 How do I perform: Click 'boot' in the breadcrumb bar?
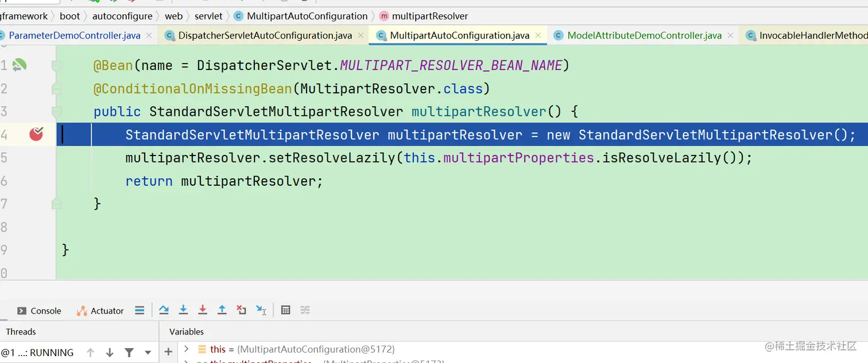point(69,16)
